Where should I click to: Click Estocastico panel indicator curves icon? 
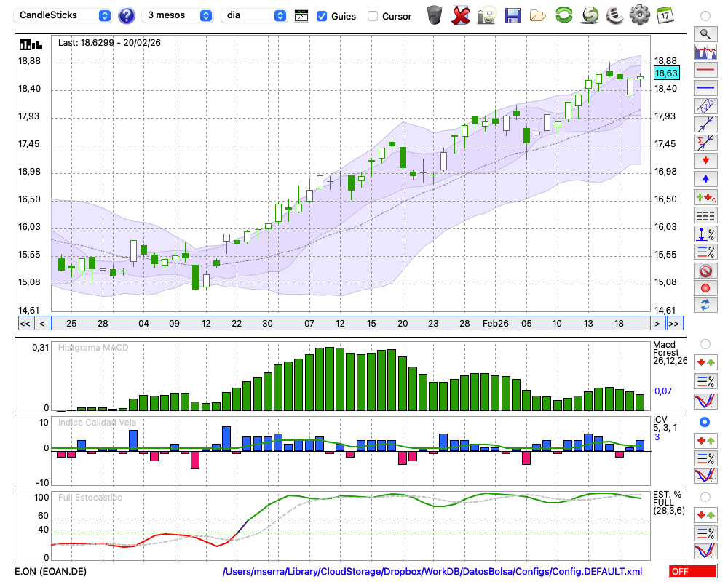[x=705, y=551]
